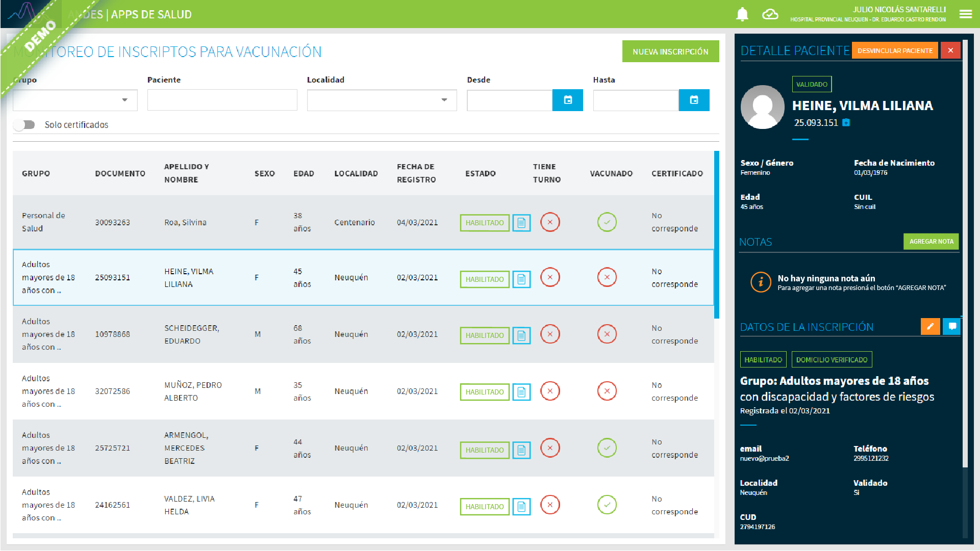The image size is (980, 551).
Task: Click the vacunado X for MUÑOZ, PEDRO ALBERTO
Action: pyautogui.click(x=607, y=391)
